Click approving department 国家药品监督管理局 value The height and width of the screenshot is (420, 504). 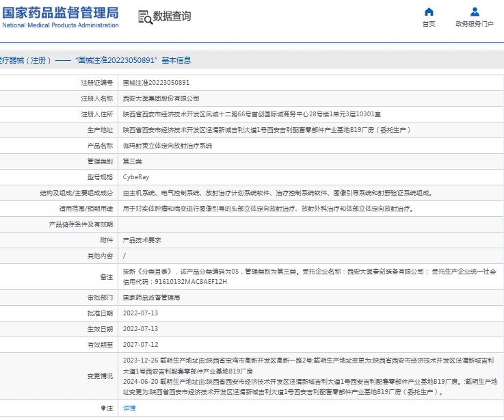click(x=151, y=298)
